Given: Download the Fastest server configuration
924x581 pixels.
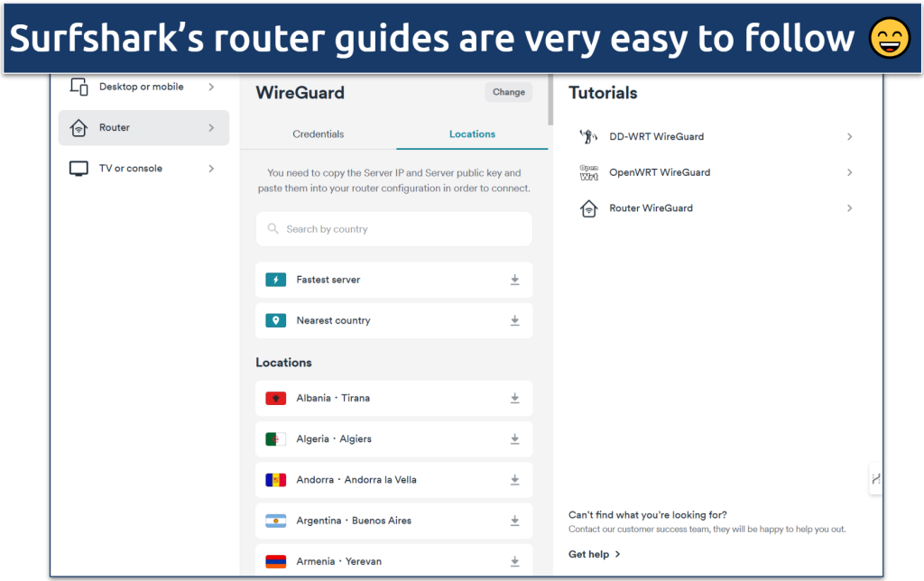Looking at the screenshot, I should pyautogui.click(x=514, y=280).
